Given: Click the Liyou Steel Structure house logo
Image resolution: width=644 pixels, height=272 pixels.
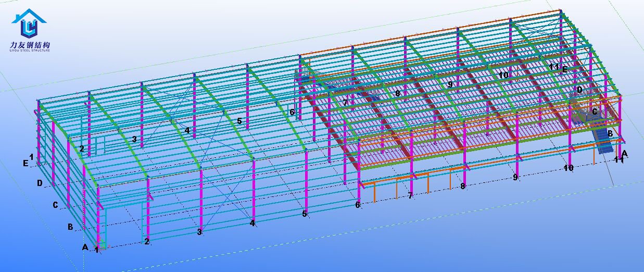Looking at the screenshot, I should [29, 24].
